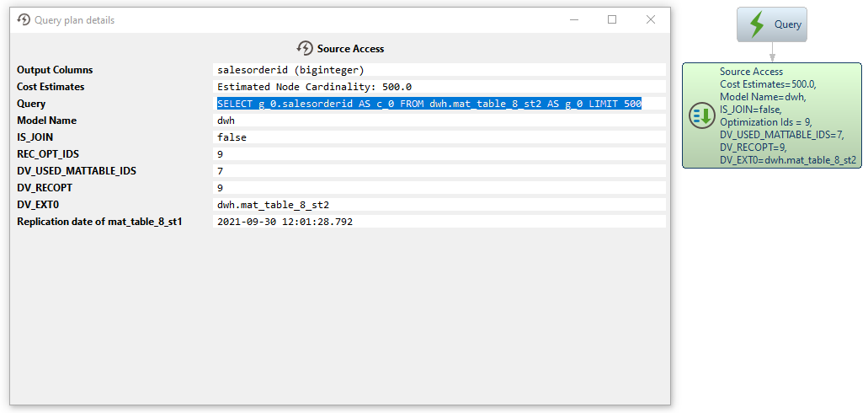Select the green Source Access plan node

[771, 115]
